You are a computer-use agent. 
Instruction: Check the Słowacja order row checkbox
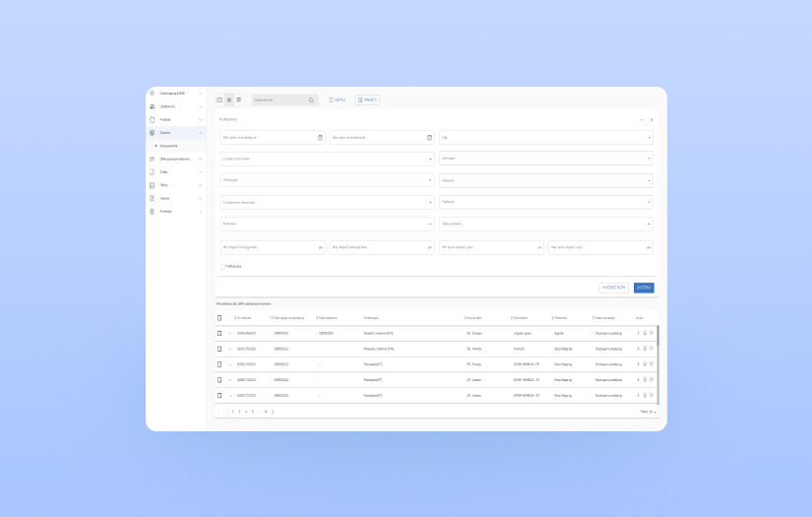click(219, 333)
